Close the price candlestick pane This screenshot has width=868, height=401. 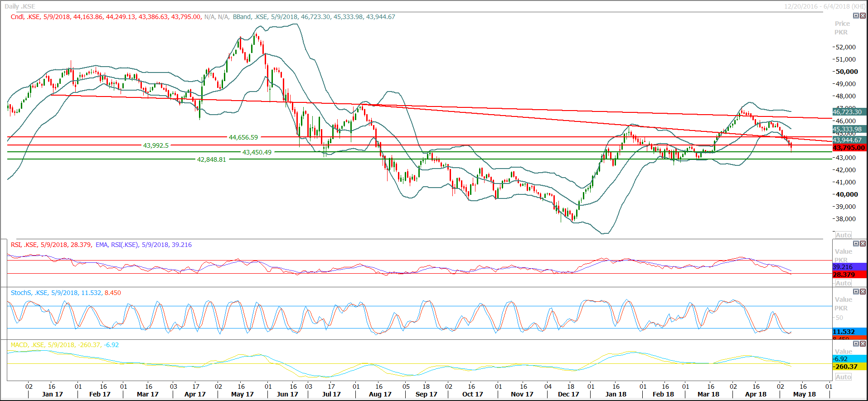(863, 16)
